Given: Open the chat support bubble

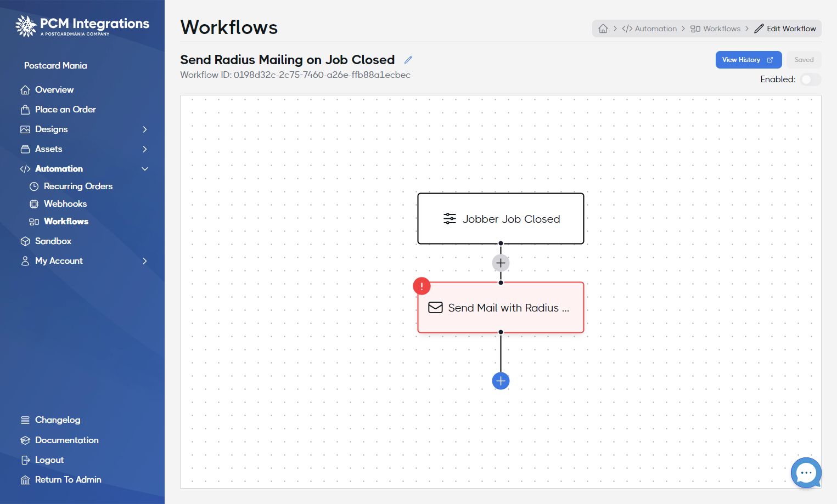Looking at the screenshot, I should click(x=806, y=473).
